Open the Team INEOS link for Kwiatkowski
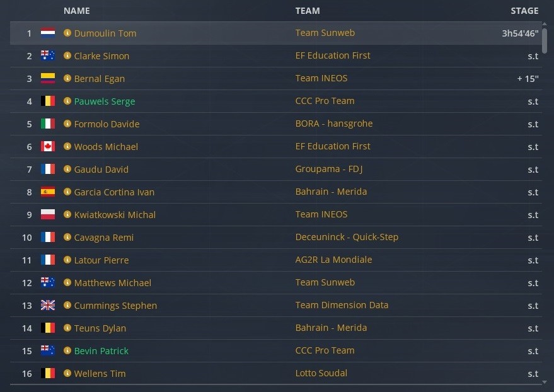 coord(321,214)
